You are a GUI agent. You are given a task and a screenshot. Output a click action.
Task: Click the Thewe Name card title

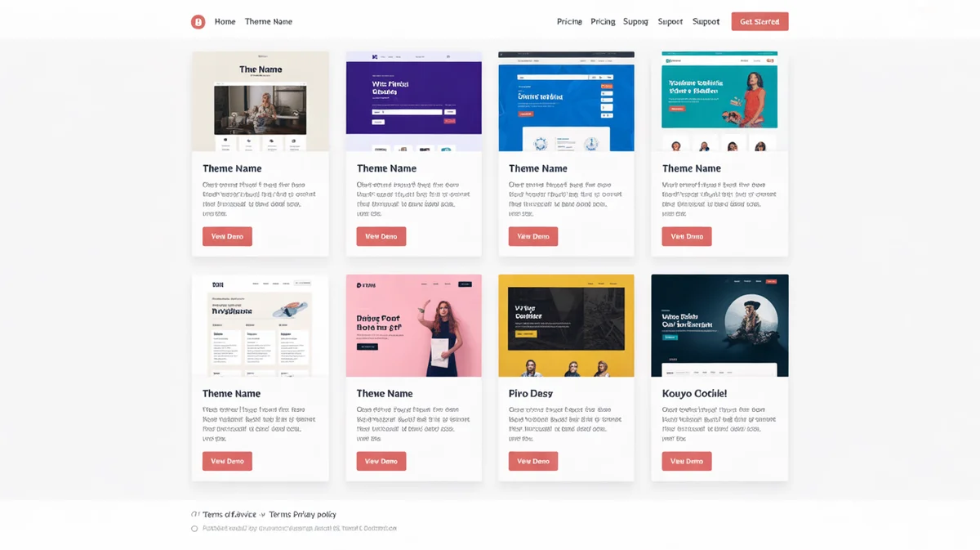(x=385, y=393)
